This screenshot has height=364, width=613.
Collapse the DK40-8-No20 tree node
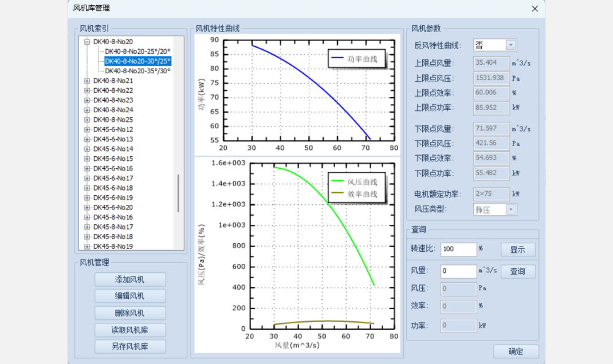87,41
